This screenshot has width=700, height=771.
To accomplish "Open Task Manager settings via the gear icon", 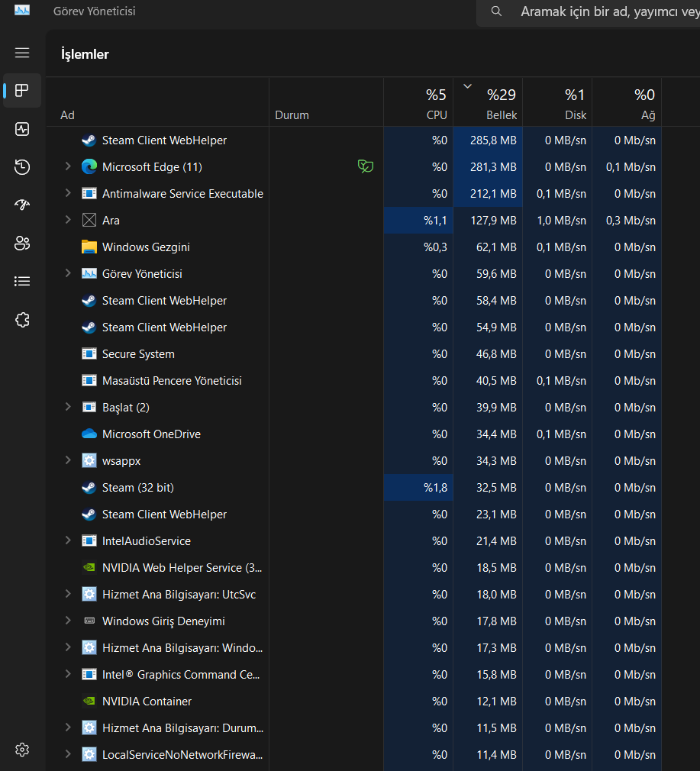I will [x=22, y=750].
